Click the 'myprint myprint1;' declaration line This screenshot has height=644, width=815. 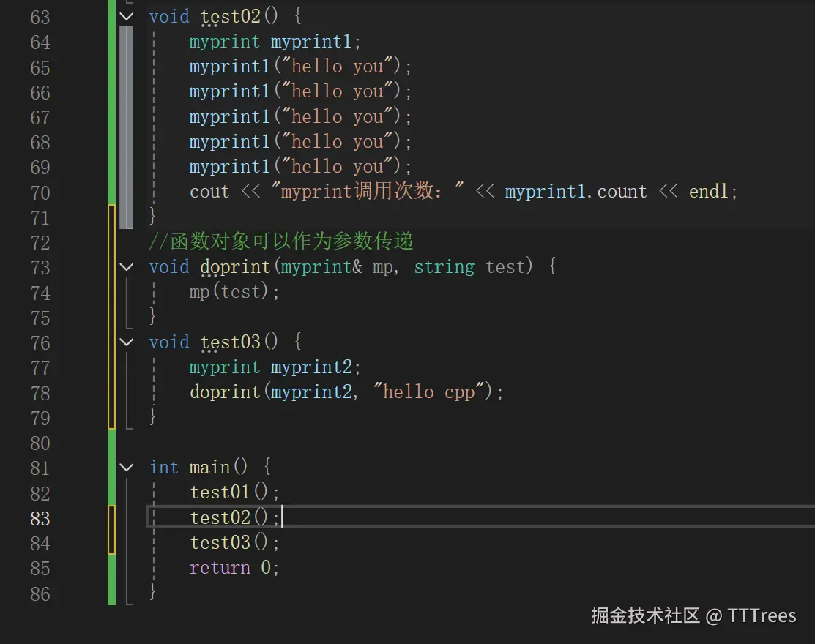275,42
